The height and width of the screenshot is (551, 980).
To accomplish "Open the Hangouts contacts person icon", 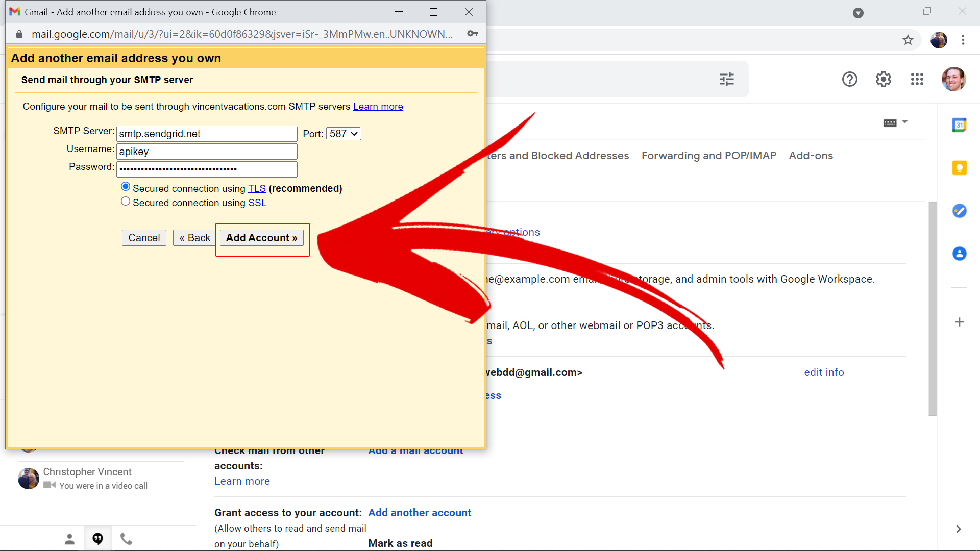I will click(x=69, y=539).
